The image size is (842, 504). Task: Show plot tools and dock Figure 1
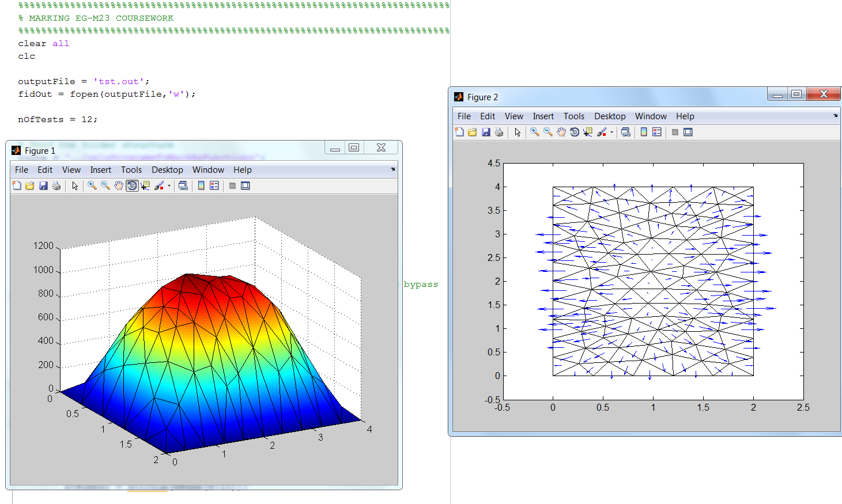(x=246, y=185)
